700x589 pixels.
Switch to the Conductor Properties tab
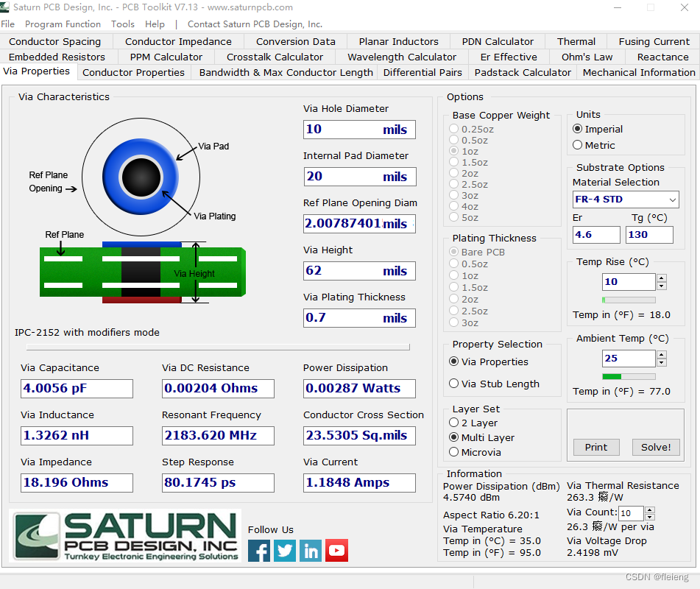133,72
